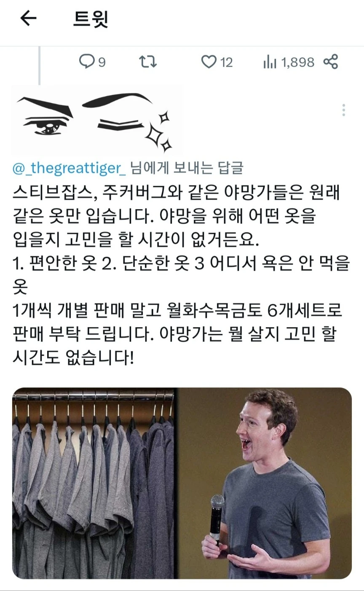Open the photo of man holding microphone
364x591 pixels.
[x=265, y=483]
